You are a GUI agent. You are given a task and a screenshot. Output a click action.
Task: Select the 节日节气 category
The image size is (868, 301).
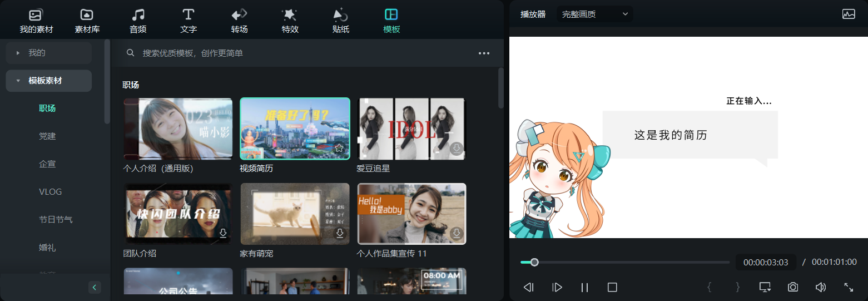click(56, 220)
